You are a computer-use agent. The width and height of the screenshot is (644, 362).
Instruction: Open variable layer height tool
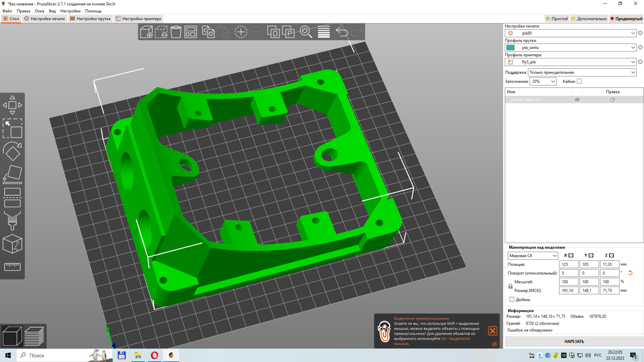coord(324,32)
